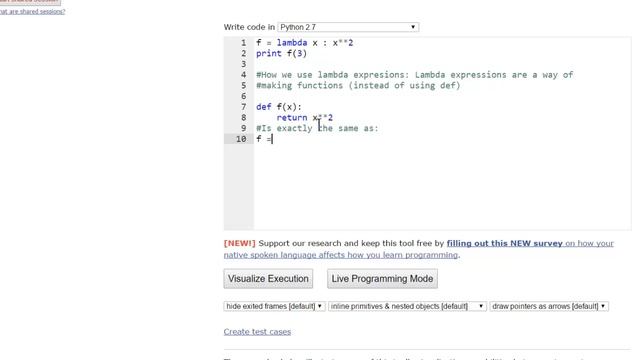
Task: Place cursor at end of f = line
Action: [272, 139]
